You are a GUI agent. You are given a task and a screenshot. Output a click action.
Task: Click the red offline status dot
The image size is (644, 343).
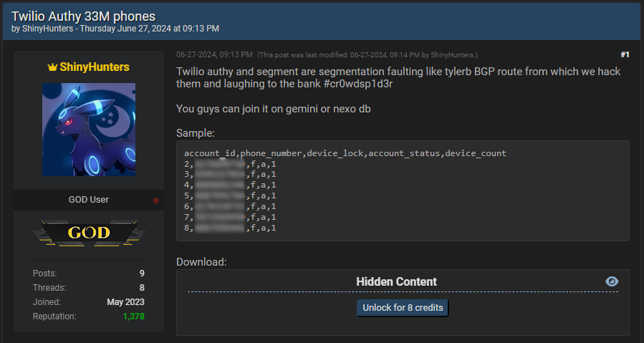156,201
